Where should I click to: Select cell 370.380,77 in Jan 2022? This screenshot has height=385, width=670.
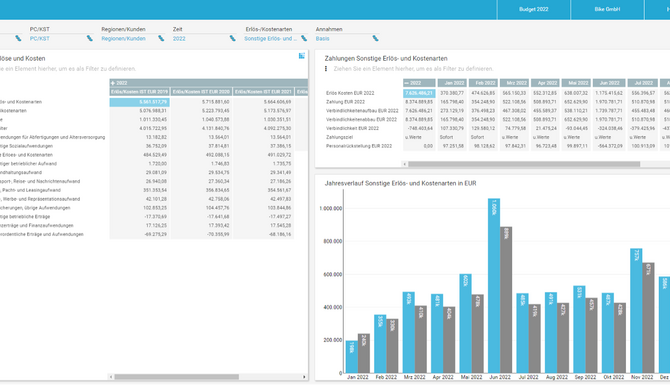pos(452,93)
